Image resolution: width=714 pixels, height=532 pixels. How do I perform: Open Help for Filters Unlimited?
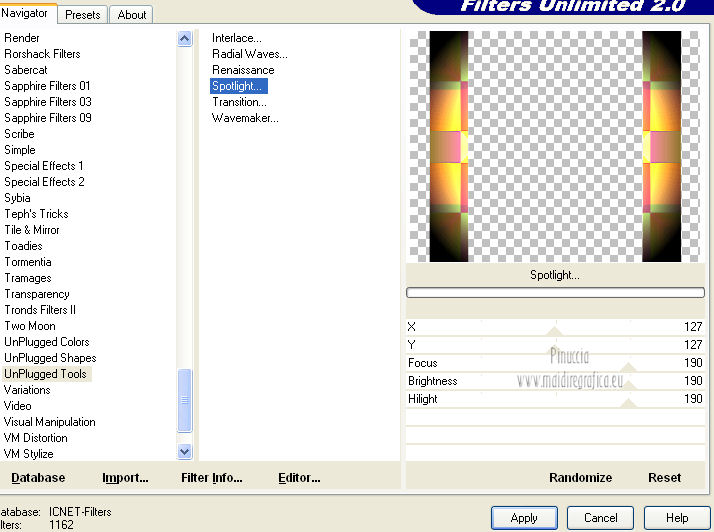(x=677, y=518)
